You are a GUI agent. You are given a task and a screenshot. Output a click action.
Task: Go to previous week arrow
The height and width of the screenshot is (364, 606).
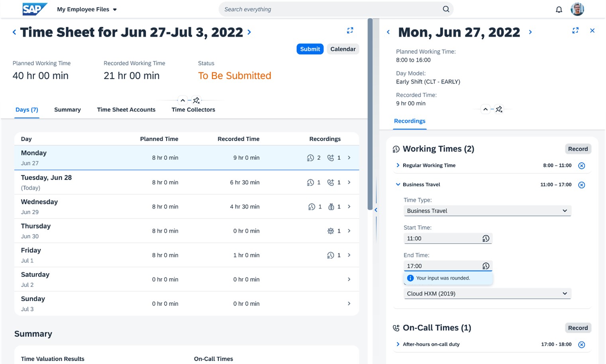[14, 32]
